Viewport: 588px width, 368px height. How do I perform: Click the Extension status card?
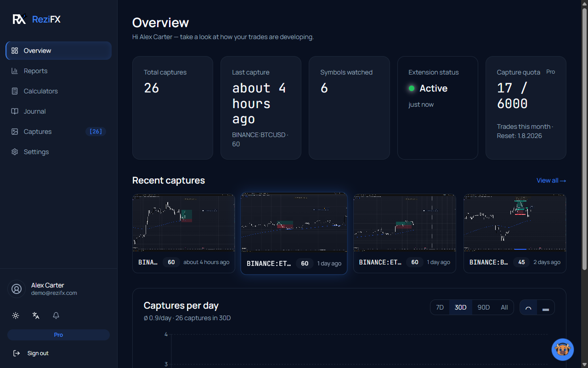[x=438, y=108]
